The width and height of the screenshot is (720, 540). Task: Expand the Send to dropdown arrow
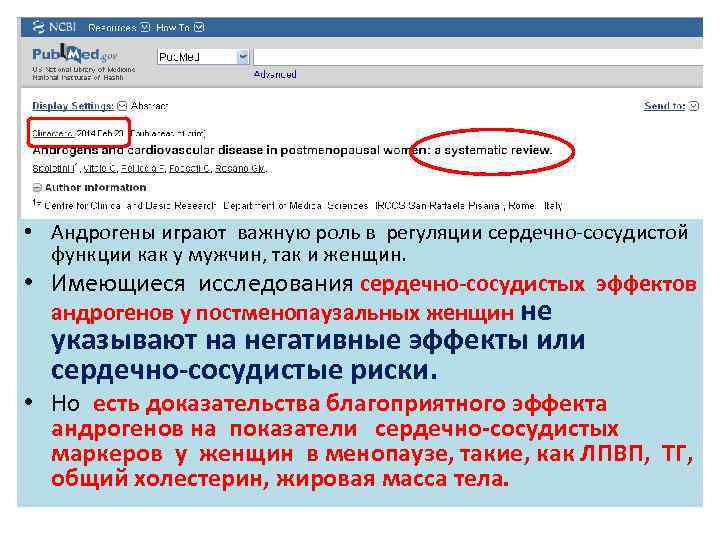[x=694, y=106]
